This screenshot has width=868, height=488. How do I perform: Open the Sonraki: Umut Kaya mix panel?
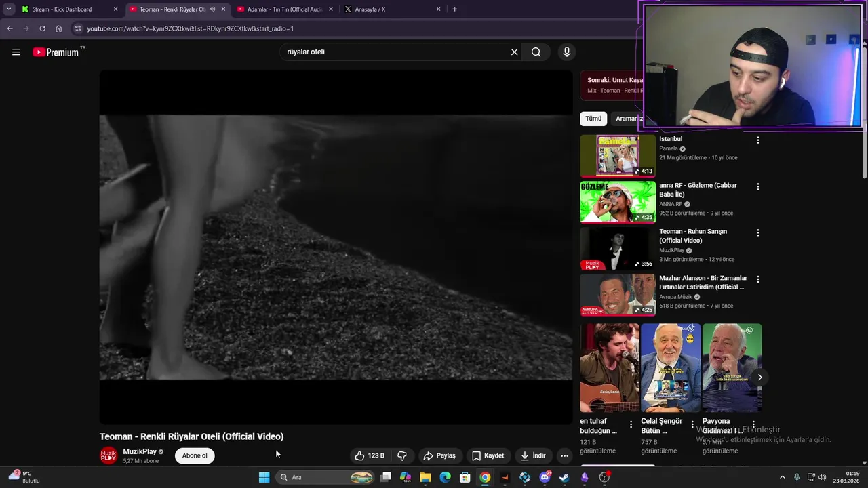tap(610, 85)
